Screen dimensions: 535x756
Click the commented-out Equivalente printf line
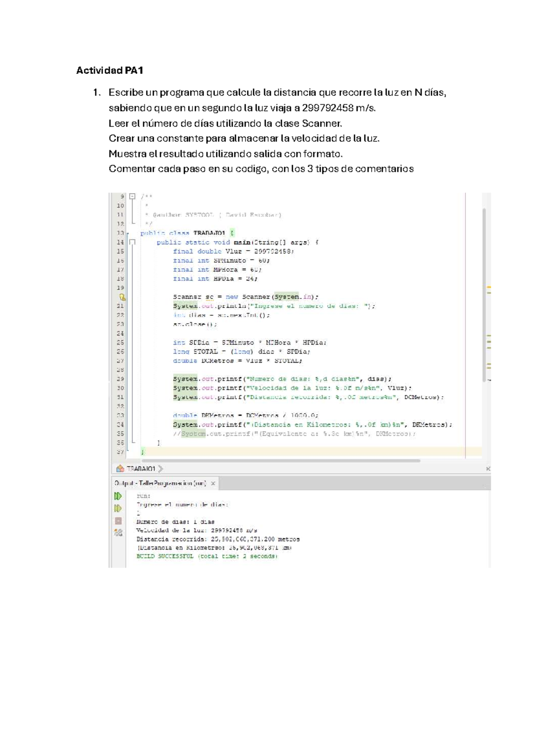(x=294, y=434)
